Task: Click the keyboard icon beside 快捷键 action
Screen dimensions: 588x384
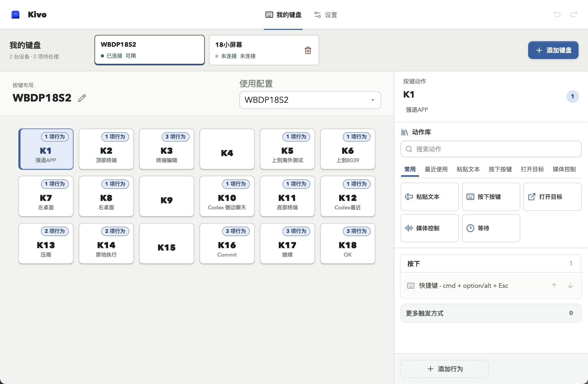Action: (411, 286)
